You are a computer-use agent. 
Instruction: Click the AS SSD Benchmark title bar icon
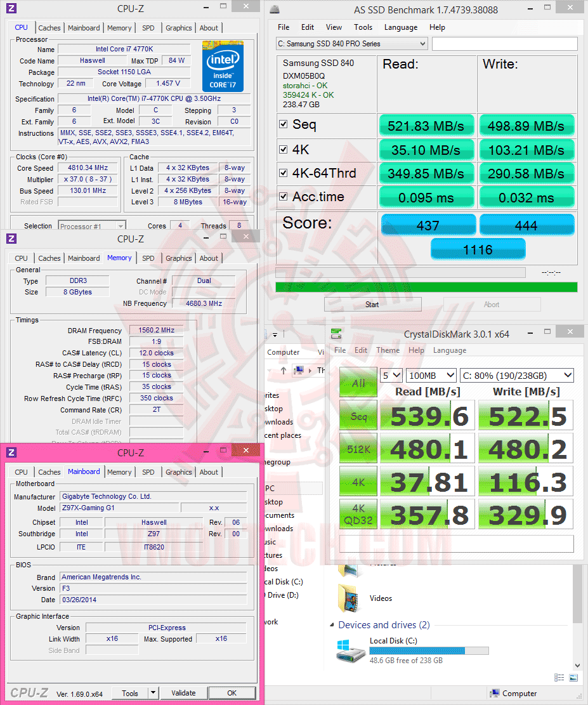tap(275, 10)
